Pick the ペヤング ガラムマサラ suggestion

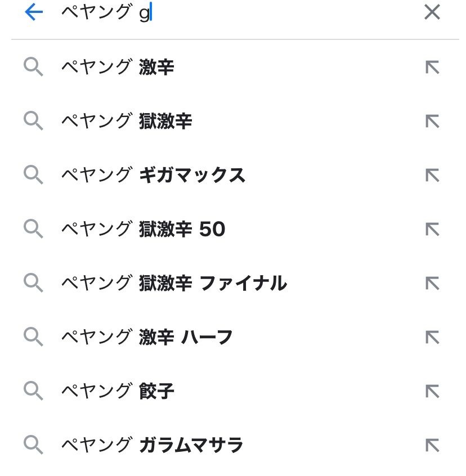(x=152, y=446)
